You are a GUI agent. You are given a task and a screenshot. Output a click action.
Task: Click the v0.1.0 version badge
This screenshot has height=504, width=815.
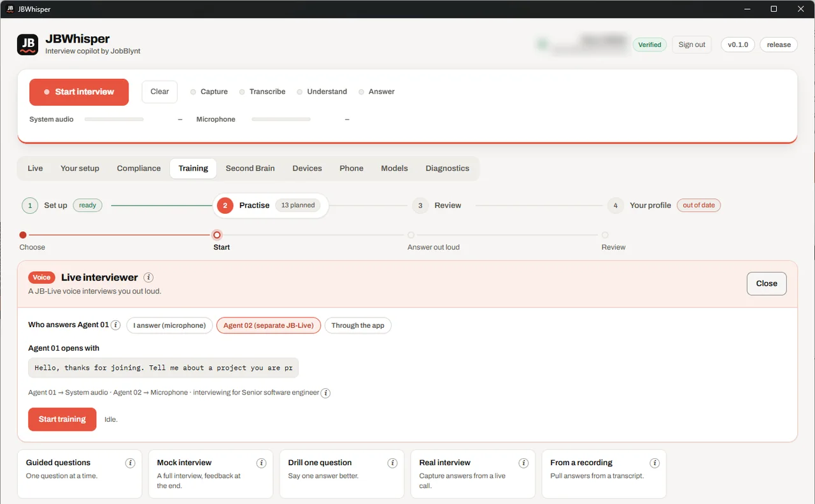click(738, 45)
